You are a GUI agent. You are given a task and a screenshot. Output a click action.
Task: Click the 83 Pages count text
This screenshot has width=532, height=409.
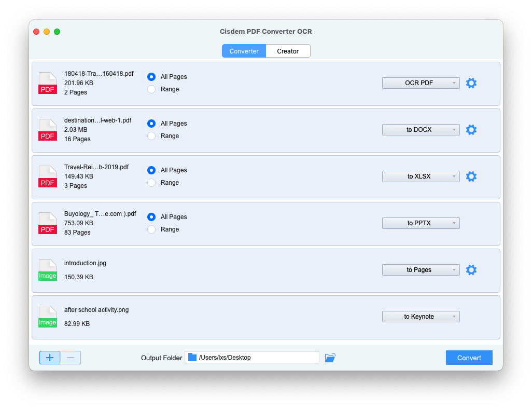(x=77, y=233)
